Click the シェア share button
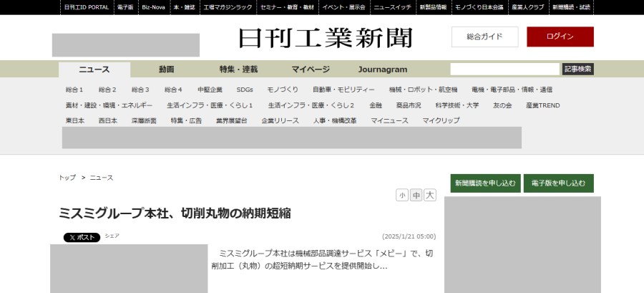 [112, 236]
